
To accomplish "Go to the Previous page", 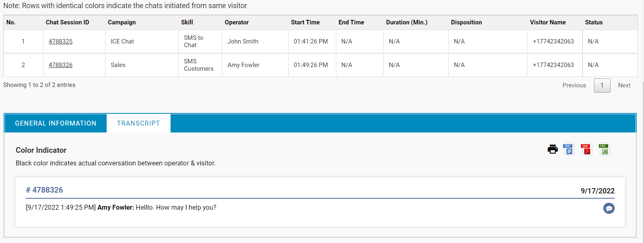I will 574,85.
